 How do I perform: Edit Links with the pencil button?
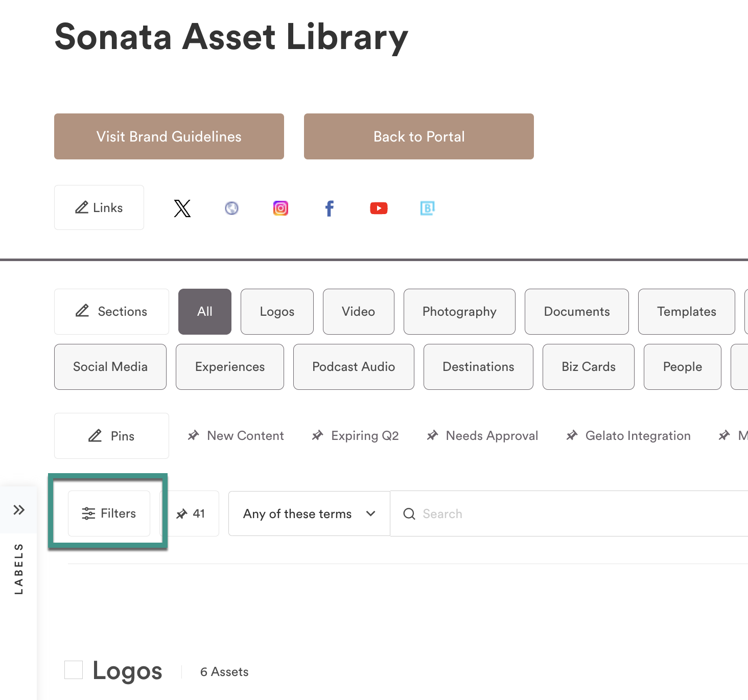coord(99,207)
